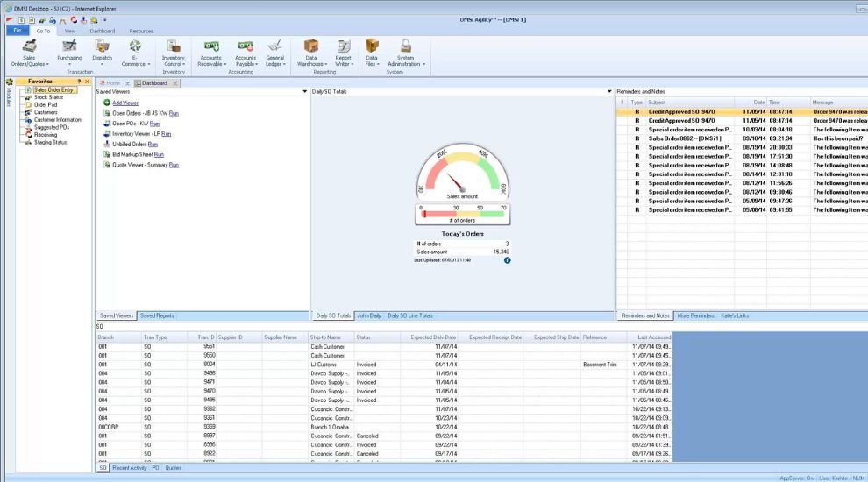Switch to the Daily SO Line Totals tab

pyautogui.click(x=410, y=315)
